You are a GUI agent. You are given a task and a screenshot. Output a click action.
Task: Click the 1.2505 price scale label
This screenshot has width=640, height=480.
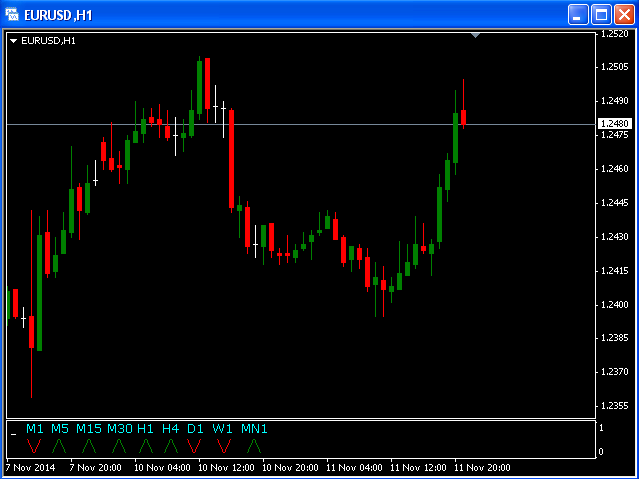click(615, 67)
